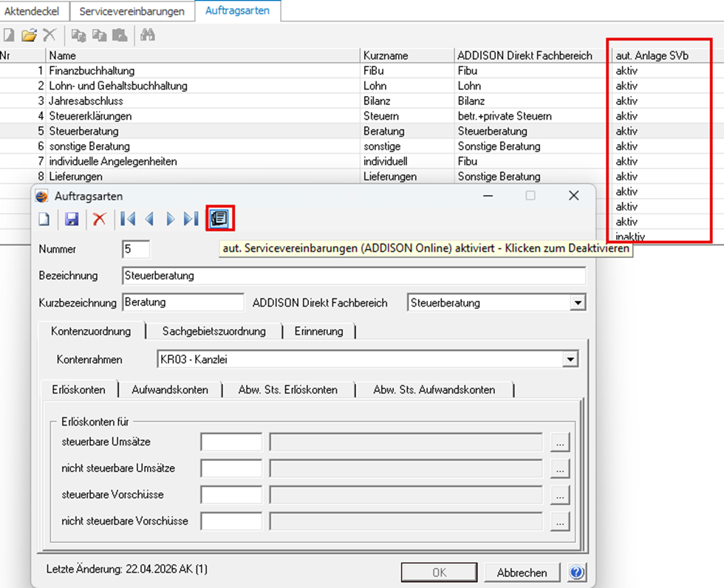Sort by the aut. Anlage SVb column header
Image resolution: width=724 pixels, height=588 pixels.
pos(659,55)
